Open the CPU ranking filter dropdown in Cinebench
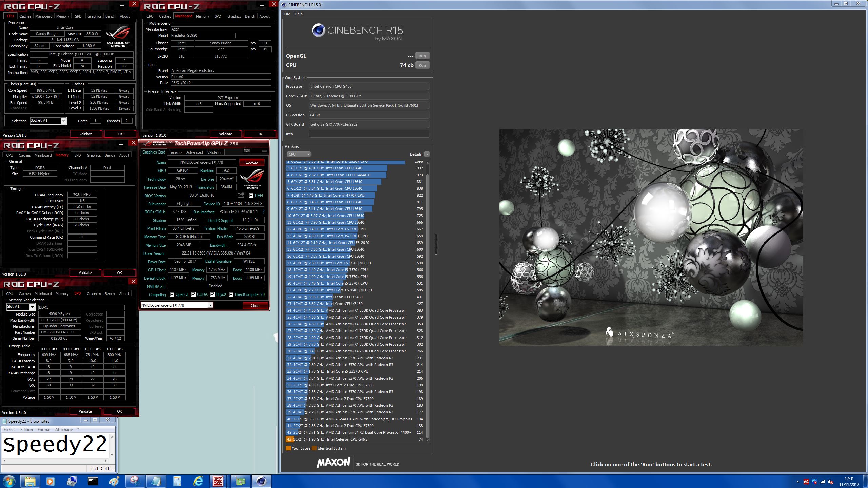The width and height of the screenshot is (868, 488). pyautogui.click(x=298, y=154)
